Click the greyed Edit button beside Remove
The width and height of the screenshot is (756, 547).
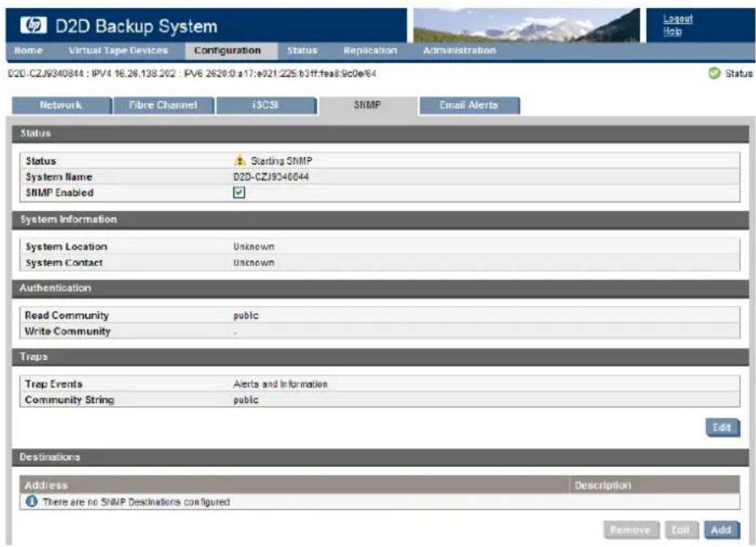(x=681, y=530)
